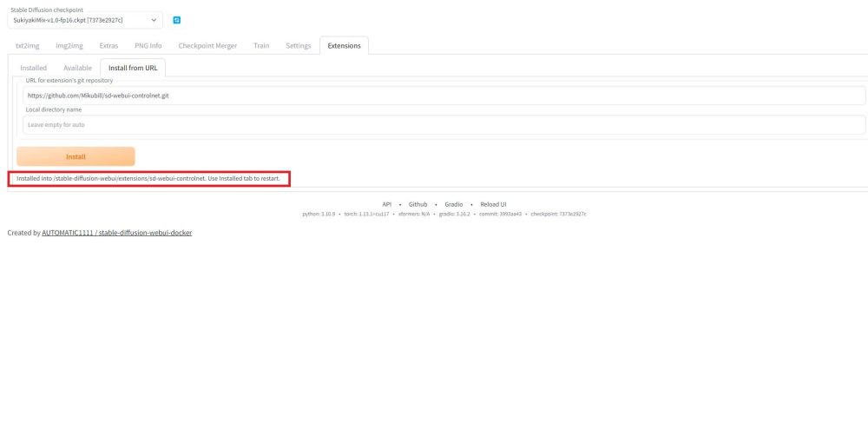Open the Checkpoint Merger tab
The image size is (868, 430).
click(207, 45)
